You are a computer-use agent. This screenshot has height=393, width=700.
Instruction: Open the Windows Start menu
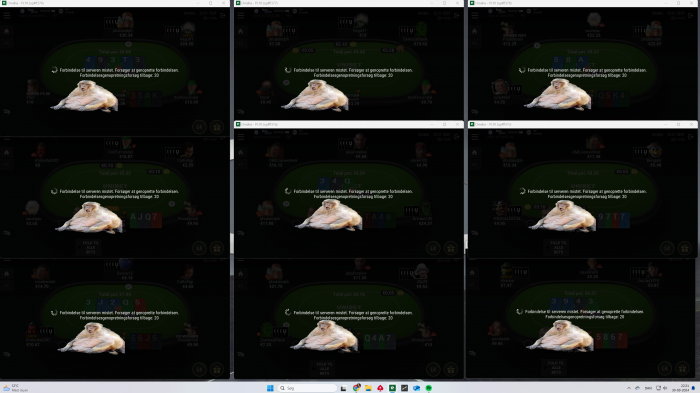tap(270, 388)
